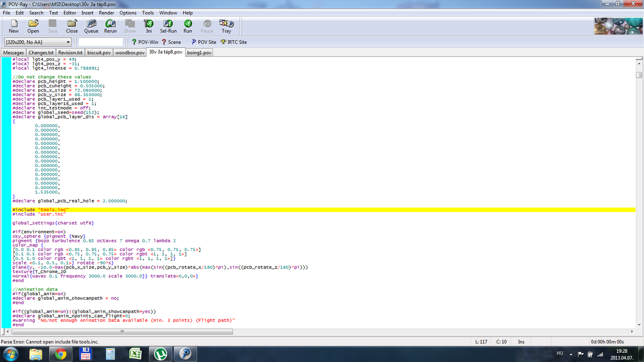The height and width of the screenshot is (362, 644).
Task: Open the Search menu
Action: (x=36, y=13)
